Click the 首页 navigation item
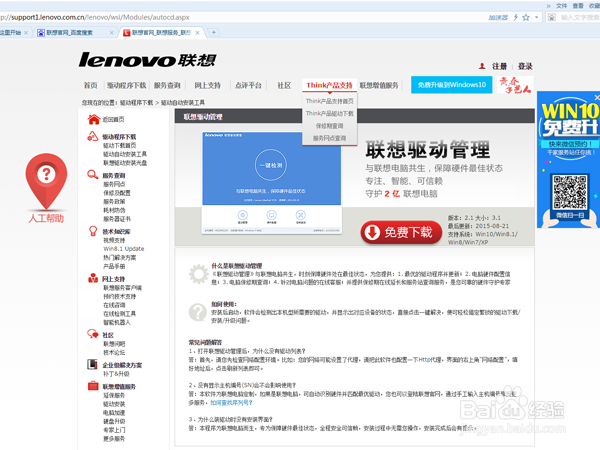This screenshot has width=600, height=450. [x=91, y=85]
